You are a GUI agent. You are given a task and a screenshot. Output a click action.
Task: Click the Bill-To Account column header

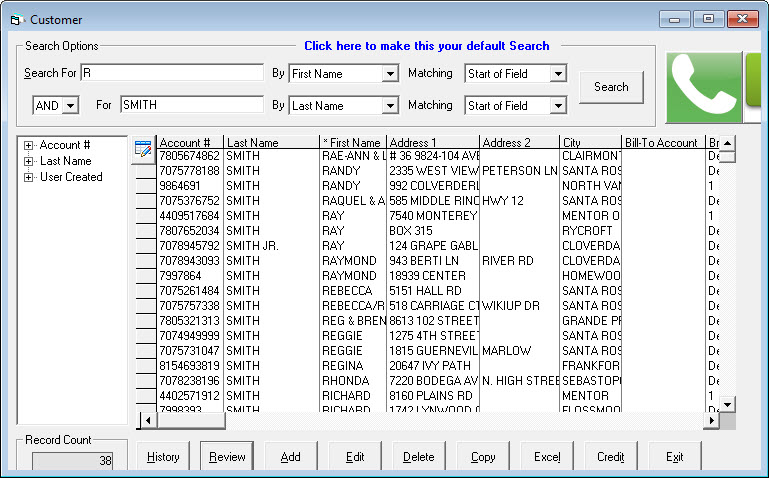coord(663,143)
